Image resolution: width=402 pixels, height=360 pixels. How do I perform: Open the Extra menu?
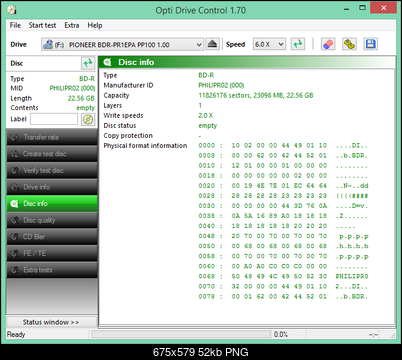click(72, 25)
